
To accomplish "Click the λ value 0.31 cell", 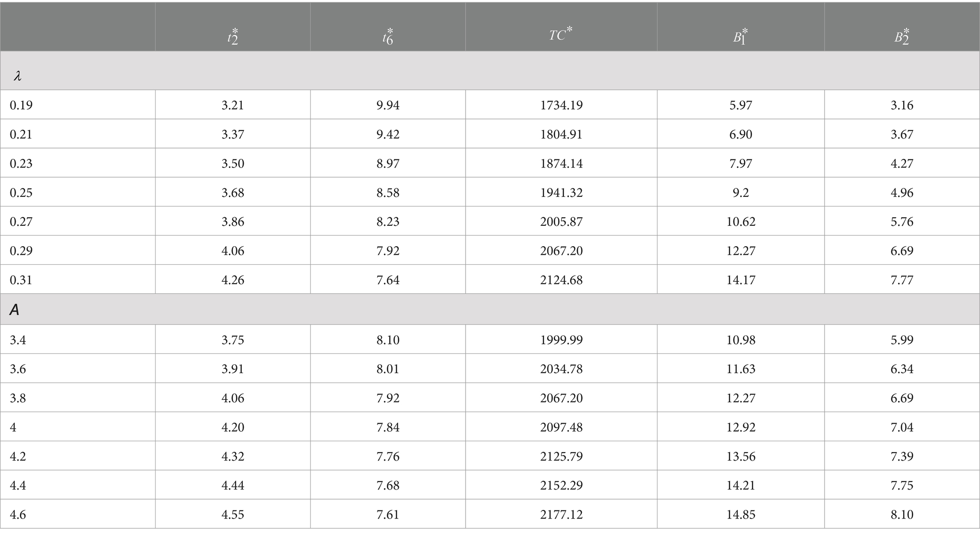I will [x=78, y=279].
